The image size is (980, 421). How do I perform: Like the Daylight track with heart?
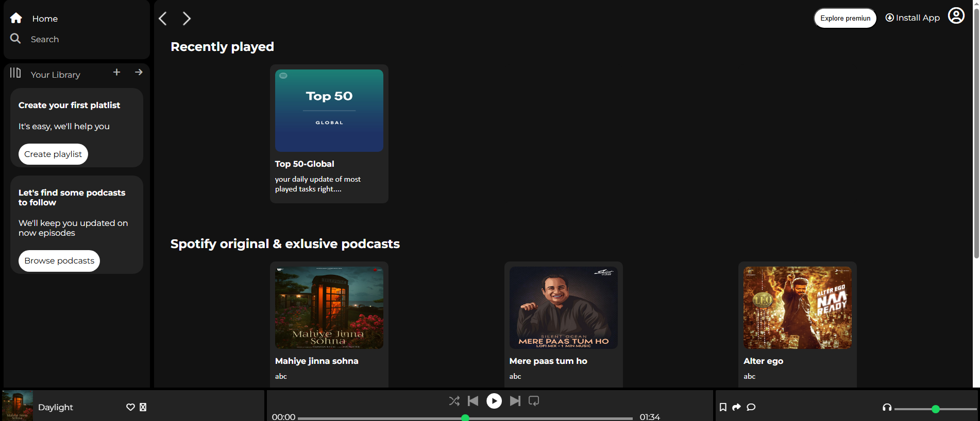pos(131,407)
